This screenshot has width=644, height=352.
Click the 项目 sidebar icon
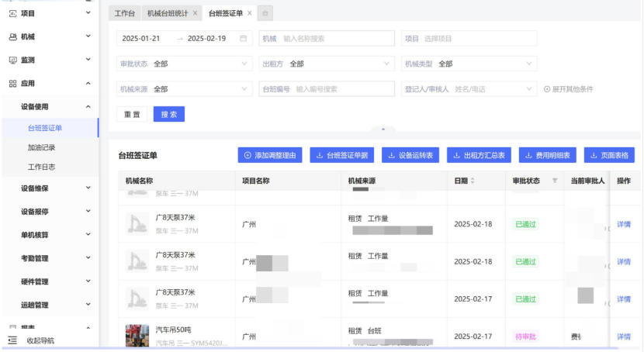12,13
